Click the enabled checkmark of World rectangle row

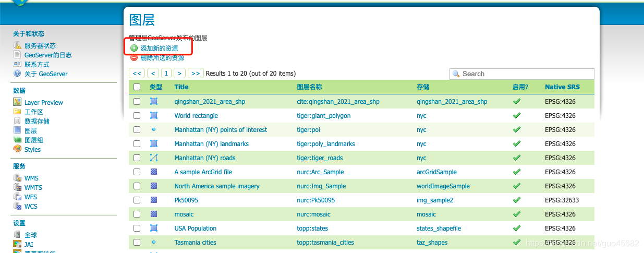[517, 115]
